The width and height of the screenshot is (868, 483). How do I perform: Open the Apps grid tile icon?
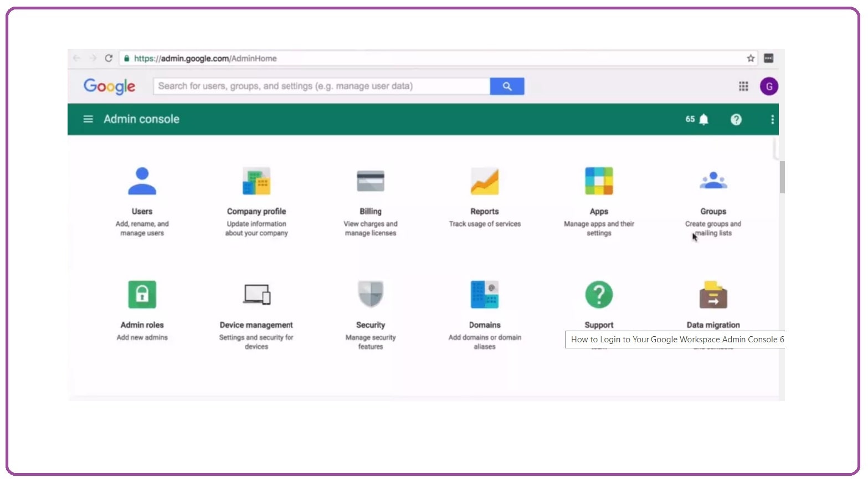(599, 181)
